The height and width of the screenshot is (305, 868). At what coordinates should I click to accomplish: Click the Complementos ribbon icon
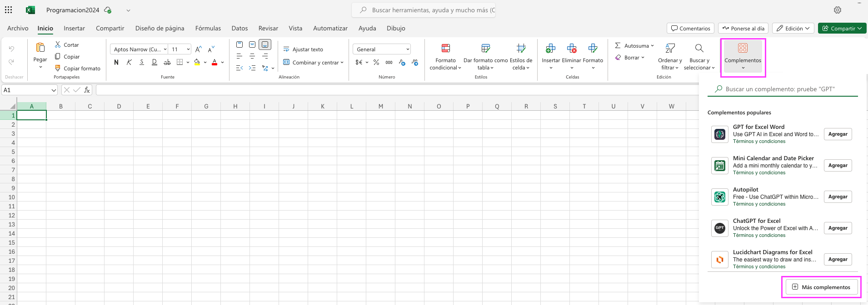click(743, 48)
